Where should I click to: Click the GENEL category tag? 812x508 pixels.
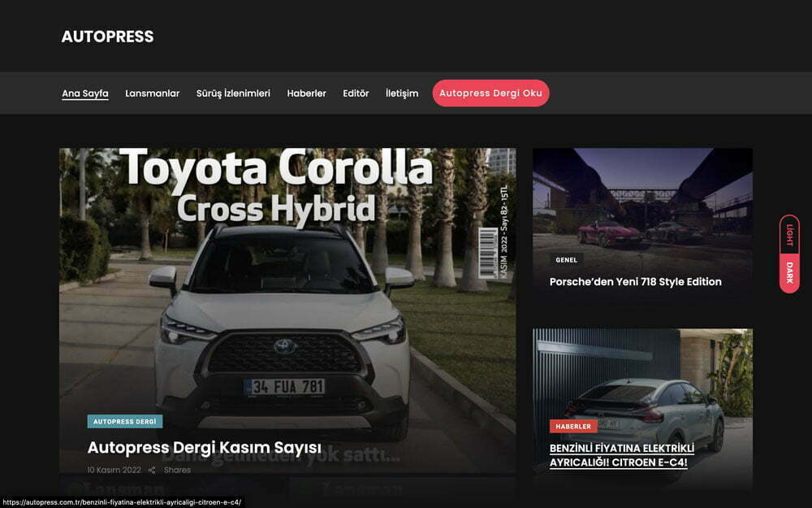tap(566, 260)
